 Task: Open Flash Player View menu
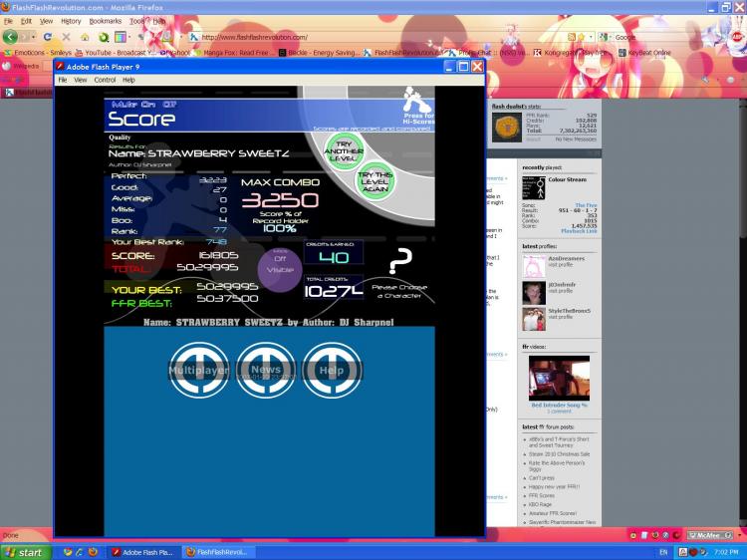point(81,80)
